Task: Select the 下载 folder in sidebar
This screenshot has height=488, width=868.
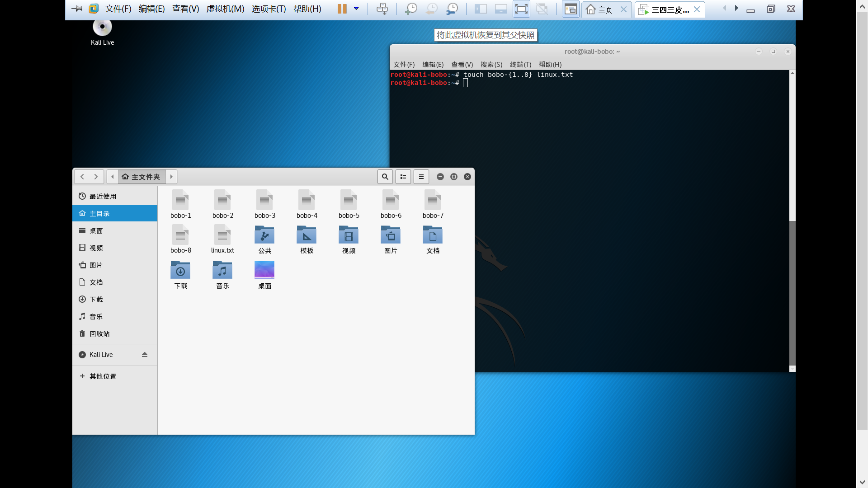Action: [96, 300]
